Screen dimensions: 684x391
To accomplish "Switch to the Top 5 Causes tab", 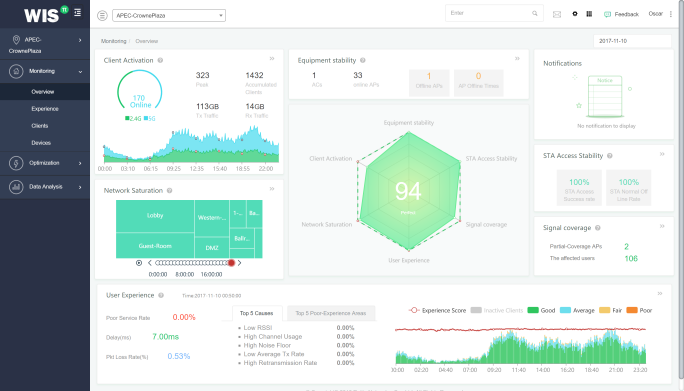I will coord(257,313).
